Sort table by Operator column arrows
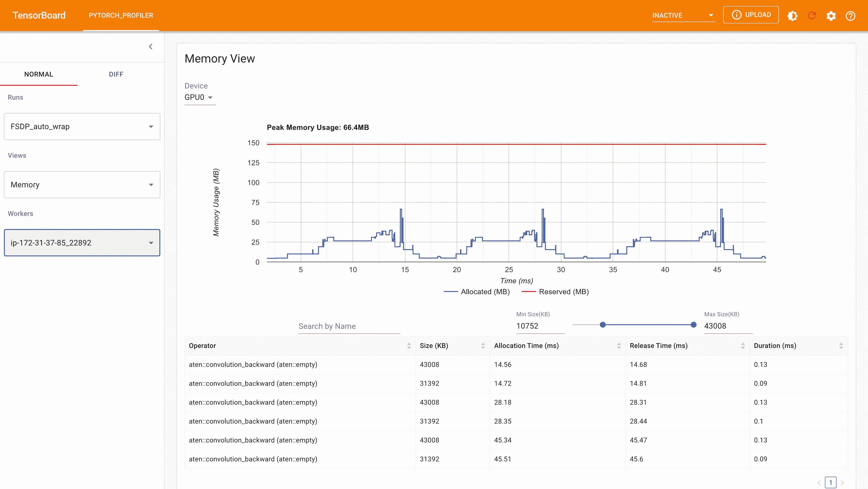868x489 pixels. pos(409,346)
